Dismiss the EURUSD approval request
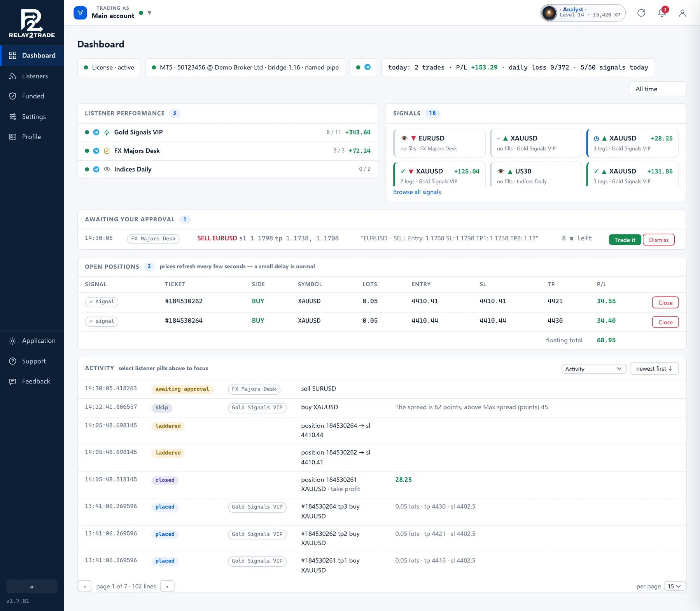This screenshot has width=700, height=611. pos(659,240)
